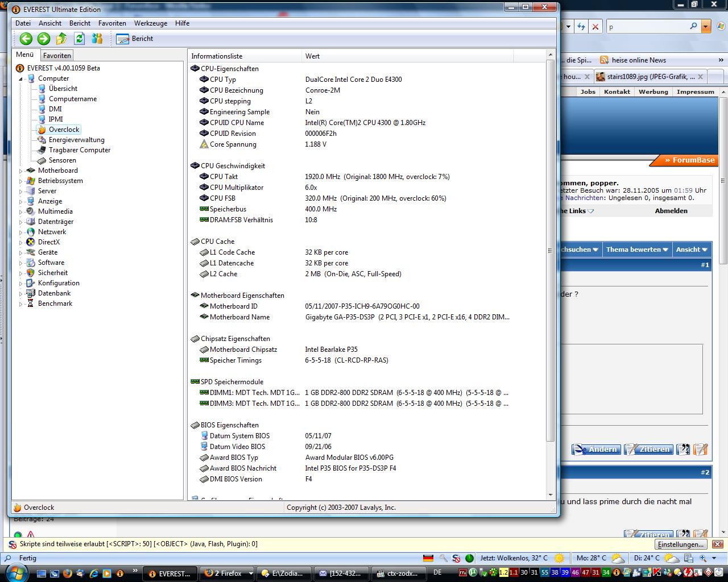Select Tragbarer Computer in the tree

80,150
